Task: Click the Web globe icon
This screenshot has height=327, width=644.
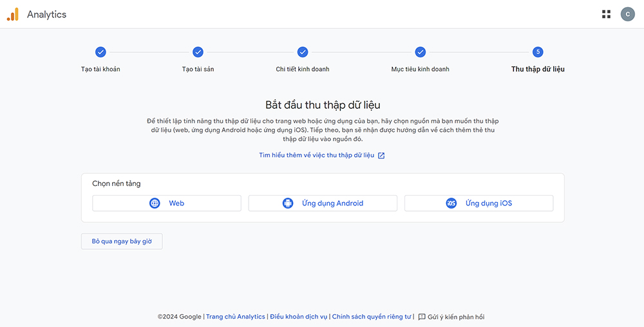Action: click(x=155, y=203)
